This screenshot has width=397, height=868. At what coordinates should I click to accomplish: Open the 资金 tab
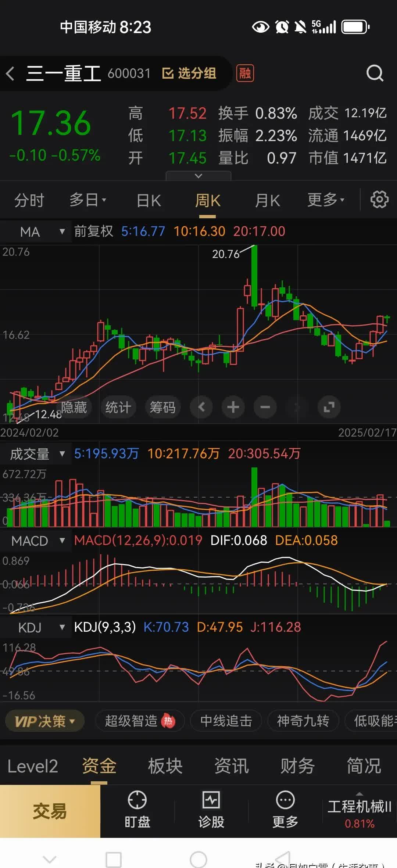point(99,766)
